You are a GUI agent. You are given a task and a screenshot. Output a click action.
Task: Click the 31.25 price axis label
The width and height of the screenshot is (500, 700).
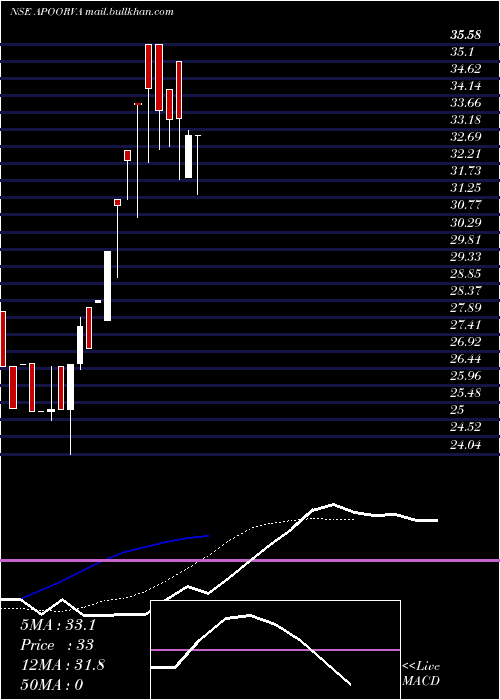click(x=466, y=188)
